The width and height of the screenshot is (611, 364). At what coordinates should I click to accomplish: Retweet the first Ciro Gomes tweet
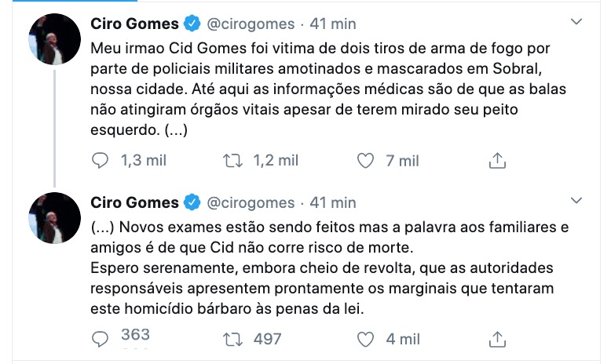(x=232, y=161)
